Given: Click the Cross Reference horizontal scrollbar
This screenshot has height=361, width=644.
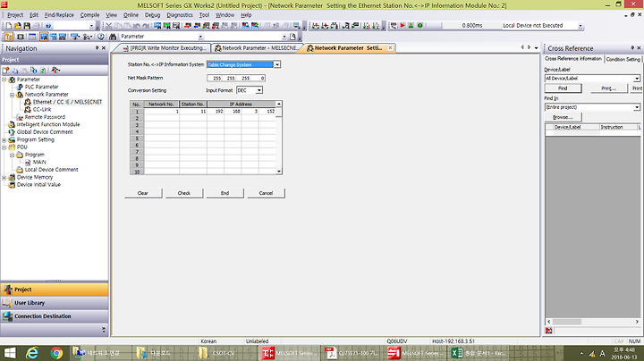Looking at the screenshot, I should (x=594, y=322).
